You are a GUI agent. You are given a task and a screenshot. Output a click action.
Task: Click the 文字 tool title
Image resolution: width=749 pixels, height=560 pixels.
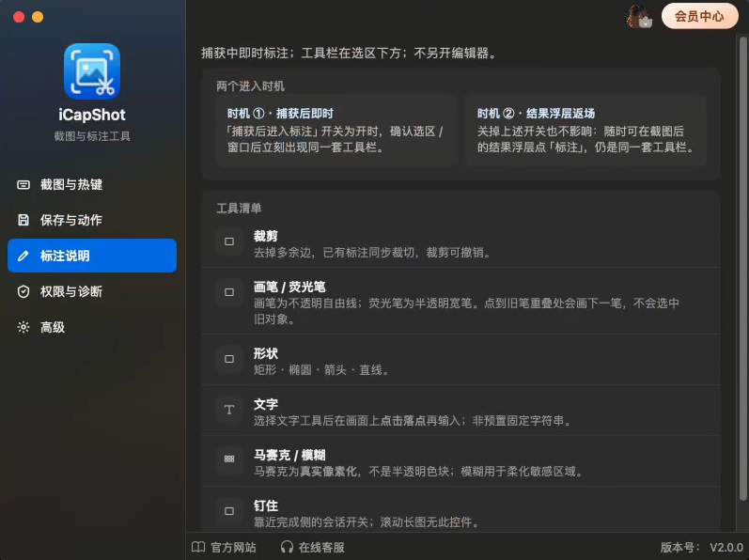(x=266, y=404)
